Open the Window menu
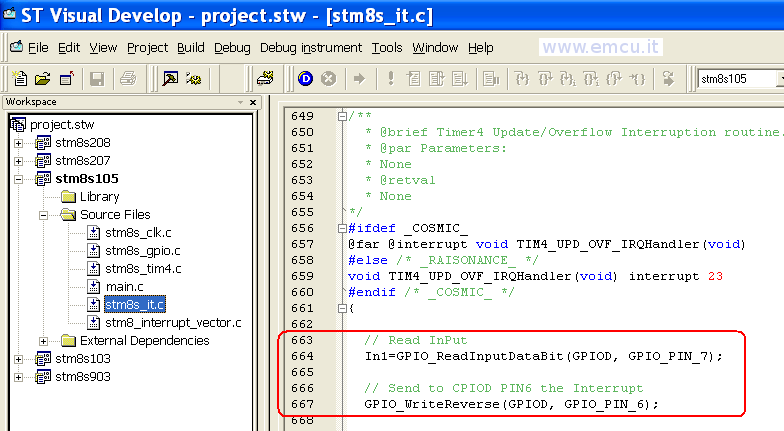 435,48
